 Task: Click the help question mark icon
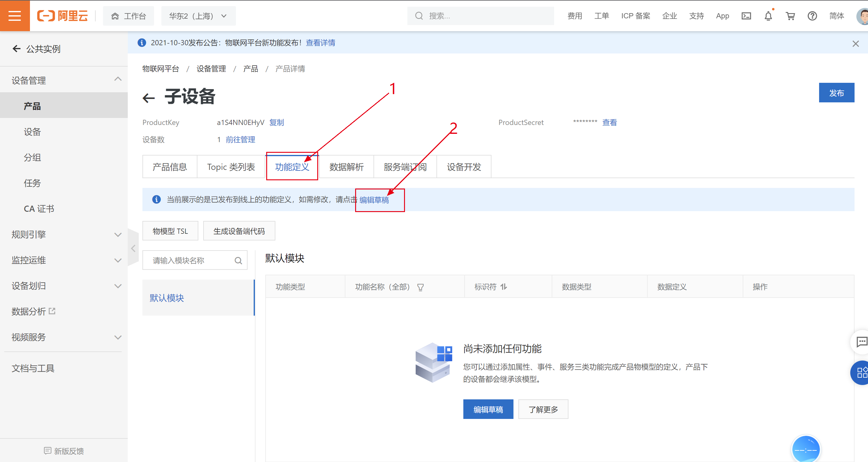tap(812, 16)
